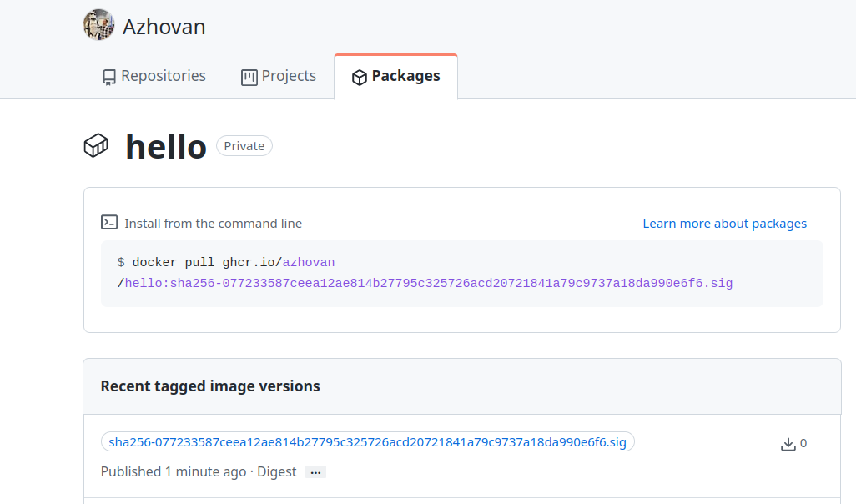Click the Install from the command line label
The image size is (856, 504).
tap(213, 224)
